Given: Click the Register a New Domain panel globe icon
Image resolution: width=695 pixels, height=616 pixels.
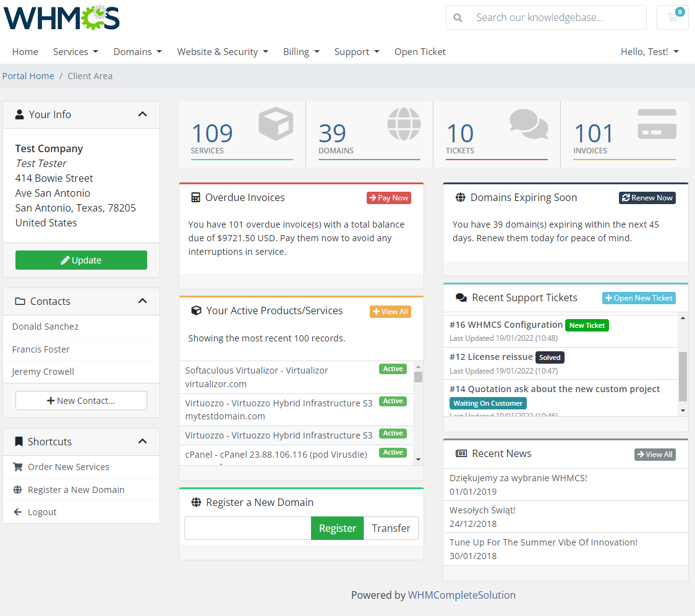Looking at the screenshot, I should [x=196, y=502].
